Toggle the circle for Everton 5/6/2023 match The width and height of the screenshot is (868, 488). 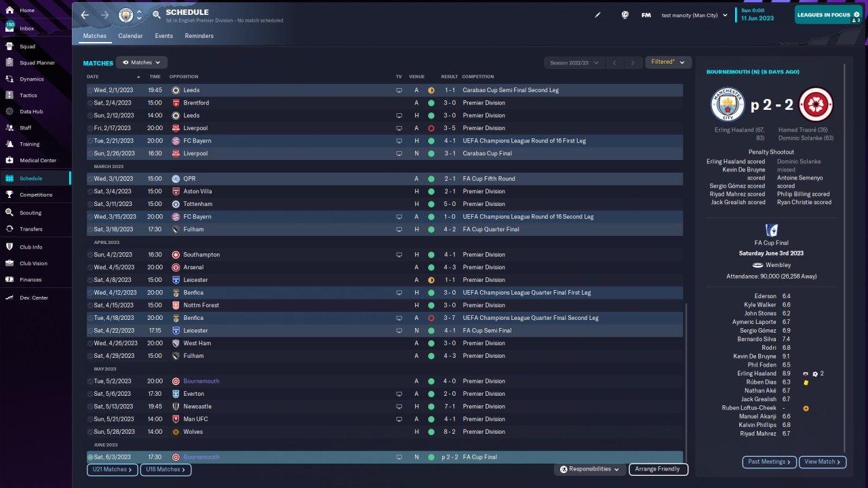pyautogui.click(x=91, y=394)
